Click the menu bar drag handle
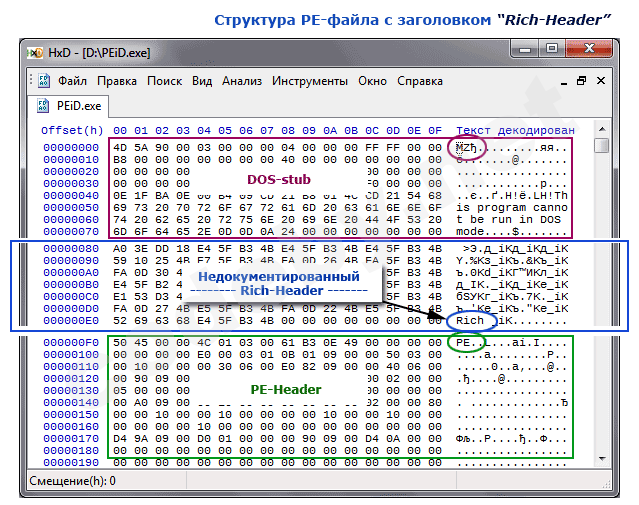This screenshot has width=639, height=505. 31,80
